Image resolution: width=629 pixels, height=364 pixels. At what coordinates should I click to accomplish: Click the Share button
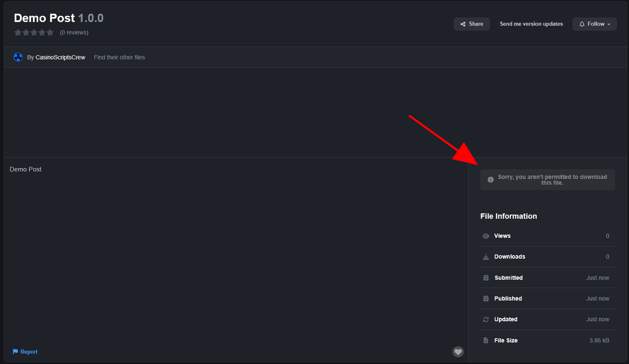tap(472, 24)
